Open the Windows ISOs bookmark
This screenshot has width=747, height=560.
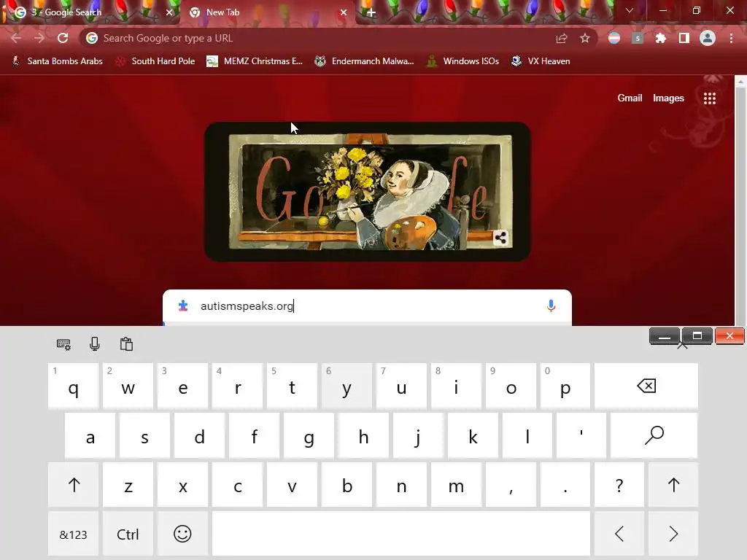462,61
